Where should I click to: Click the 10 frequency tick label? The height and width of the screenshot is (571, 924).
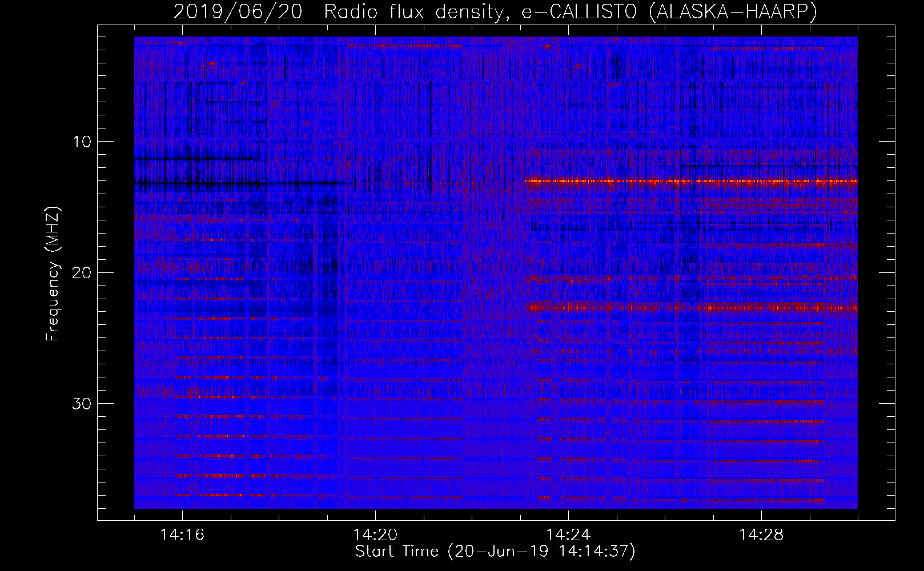tap(82, 142)
